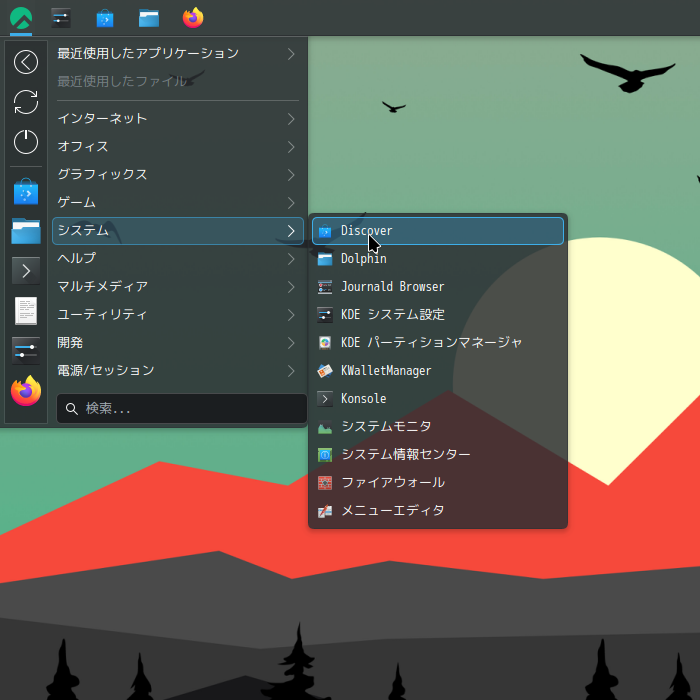Viewport: 700px width, 700px height.
Task: Click the Journald Browser icon
Action: [325, 287]
